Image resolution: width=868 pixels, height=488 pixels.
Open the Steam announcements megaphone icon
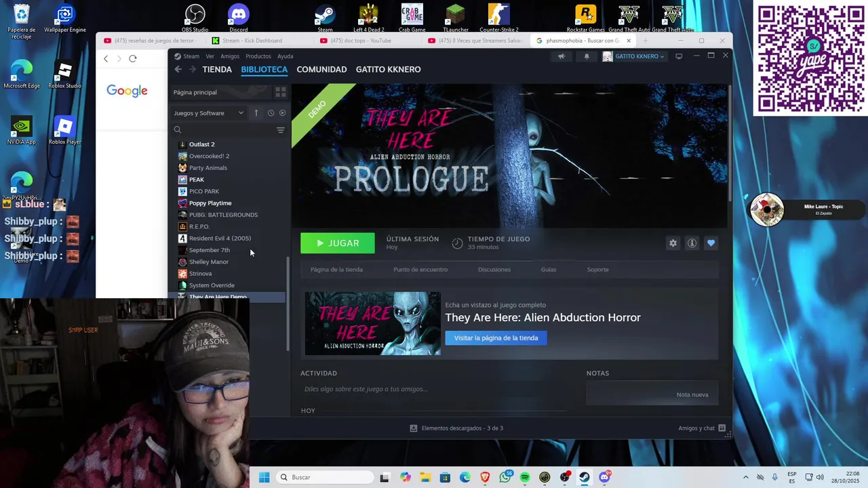coord(561,56)
